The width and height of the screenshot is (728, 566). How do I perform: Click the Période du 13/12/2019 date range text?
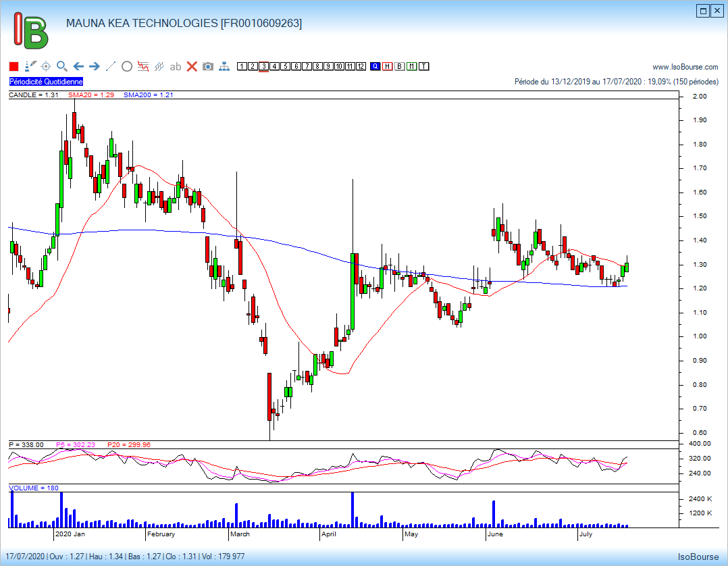[616, 82]
